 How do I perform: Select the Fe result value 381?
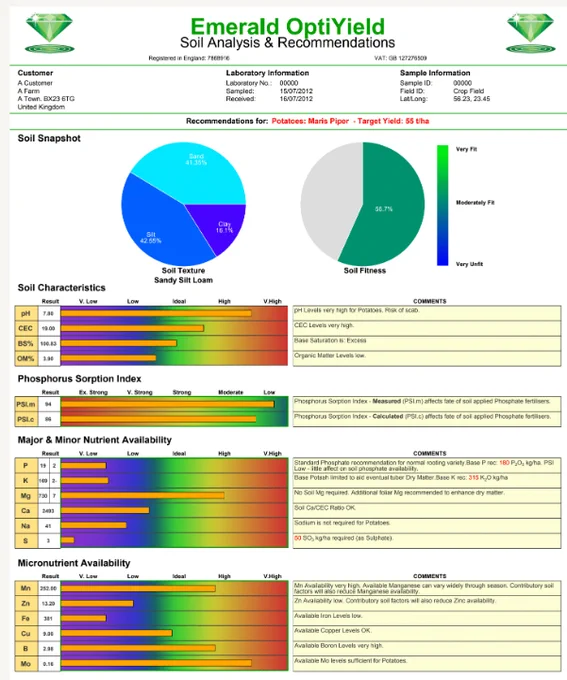click(48, 619)
